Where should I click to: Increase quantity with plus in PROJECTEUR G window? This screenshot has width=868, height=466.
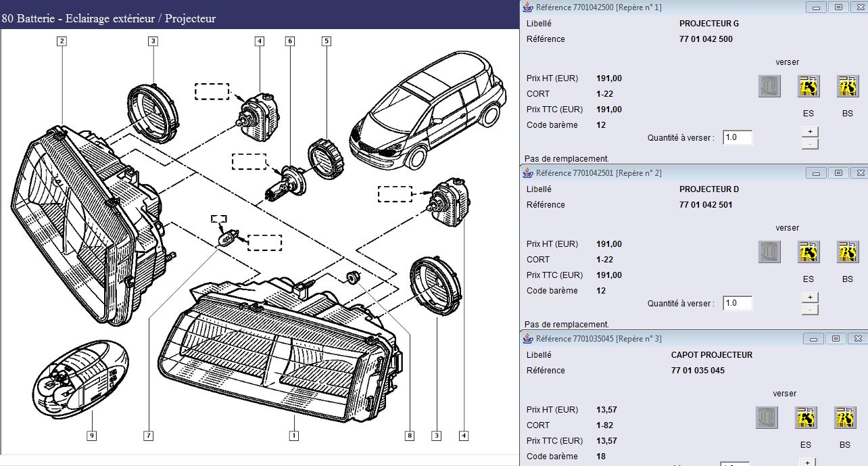pos(810,131)
